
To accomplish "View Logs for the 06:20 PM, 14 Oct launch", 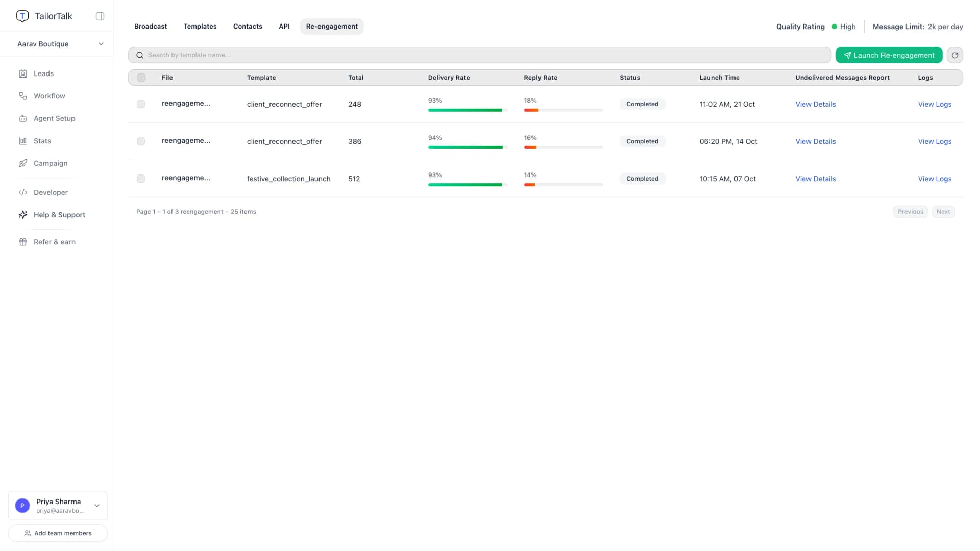I will [935, 141].
